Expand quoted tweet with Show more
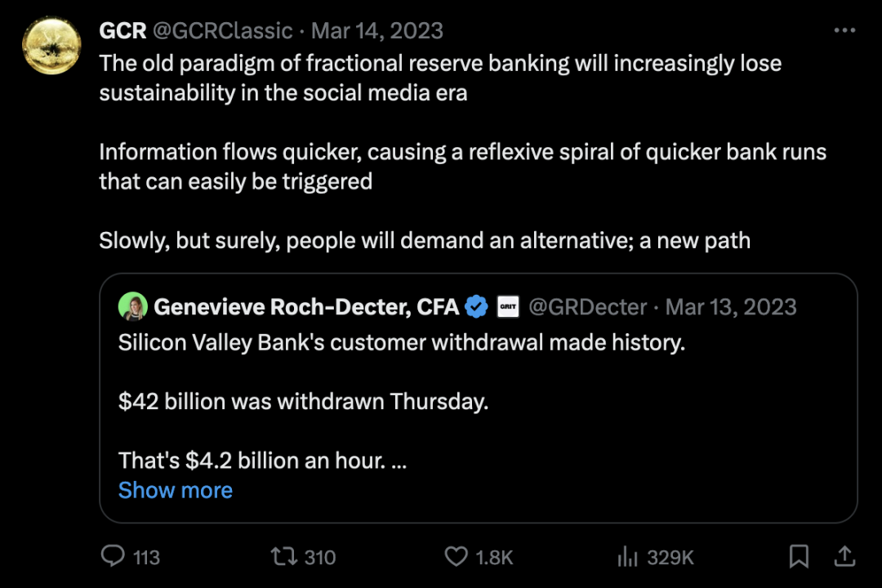882x588 pixels. 176,490
